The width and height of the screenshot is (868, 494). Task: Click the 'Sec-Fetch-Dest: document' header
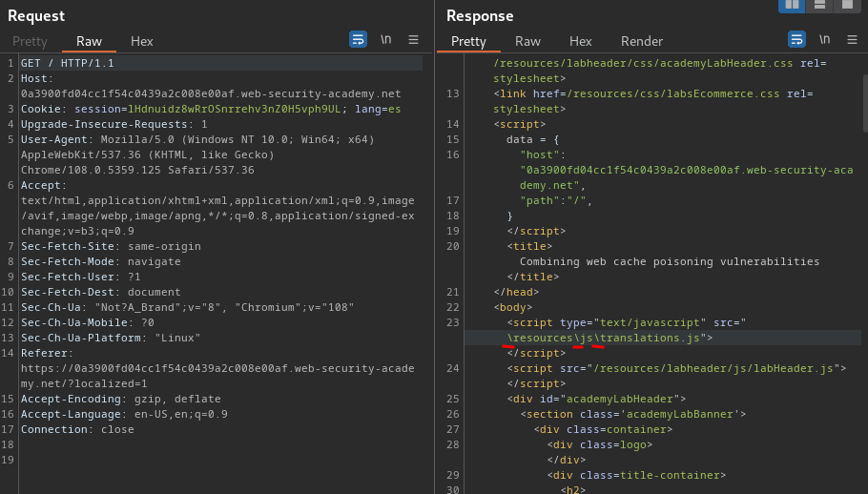tap(101, 292)
